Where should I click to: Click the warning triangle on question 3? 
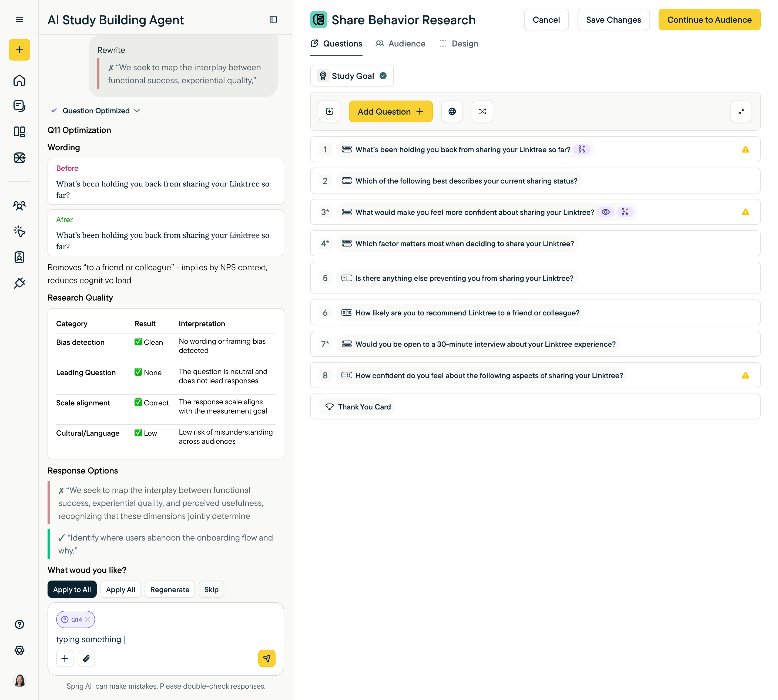(x=745, y=212)
